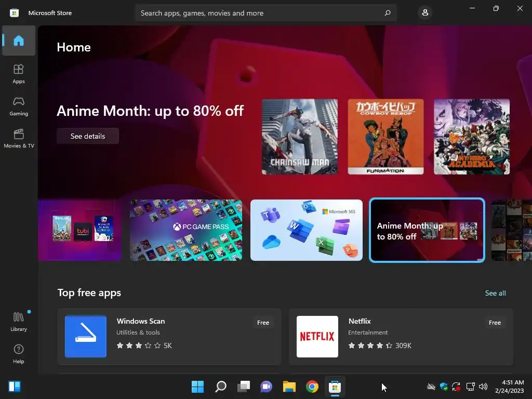Click Windows Scan star rating 5K
Viewport: 532px width, 399px height.
tap(144, 345)
